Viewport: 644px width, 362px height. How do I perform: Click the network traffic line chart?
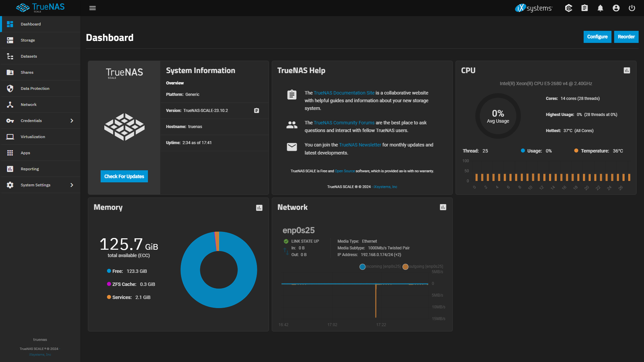(x=355, y=295)
